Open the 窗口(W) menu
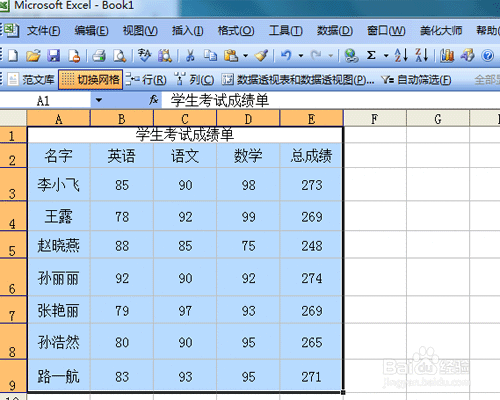 386,31
